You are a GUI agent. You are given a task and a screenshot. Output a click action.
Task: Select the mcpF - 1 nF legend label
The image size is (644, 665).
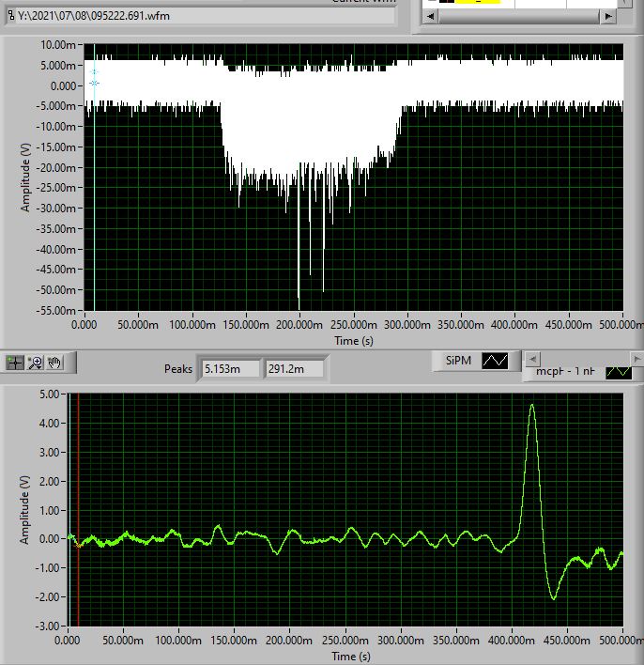click(x=565, y=371)
